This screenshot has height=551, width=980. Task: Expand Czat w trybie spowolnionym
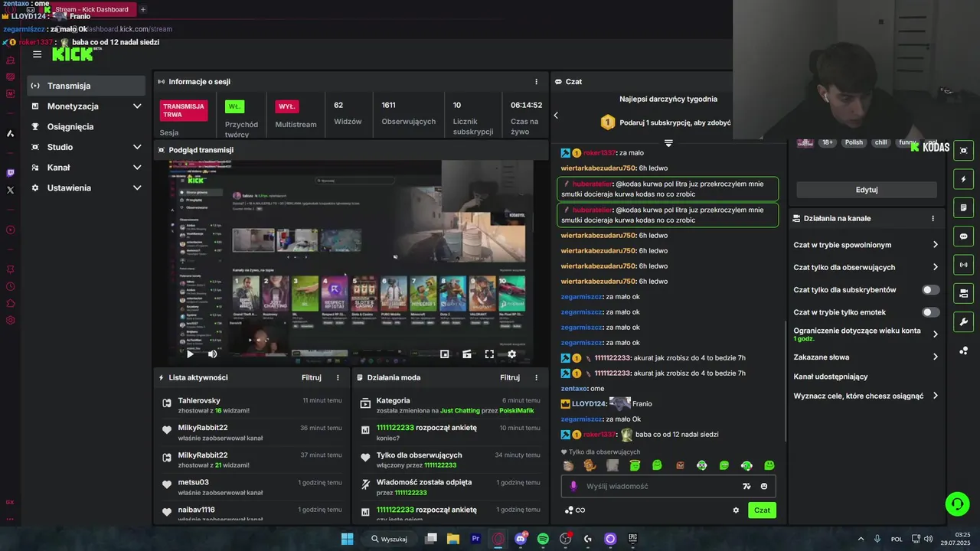(x=866, y=245)
